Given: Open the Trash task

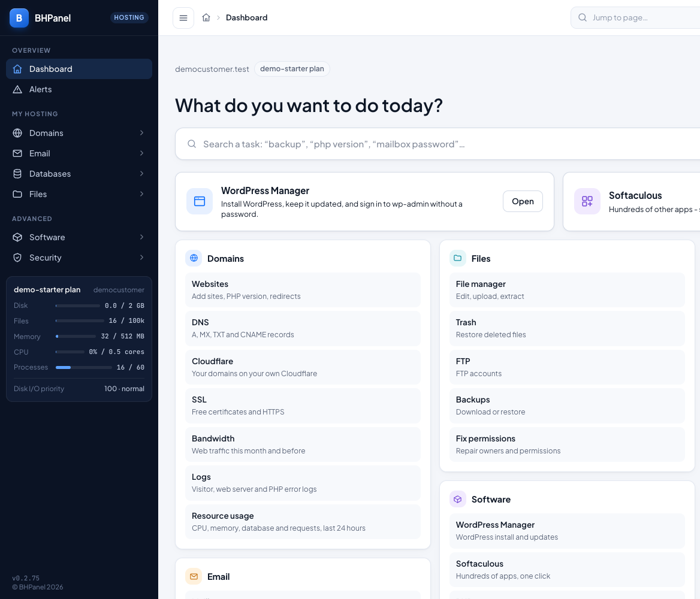Looking at the screenshot, I should (567, 328).
